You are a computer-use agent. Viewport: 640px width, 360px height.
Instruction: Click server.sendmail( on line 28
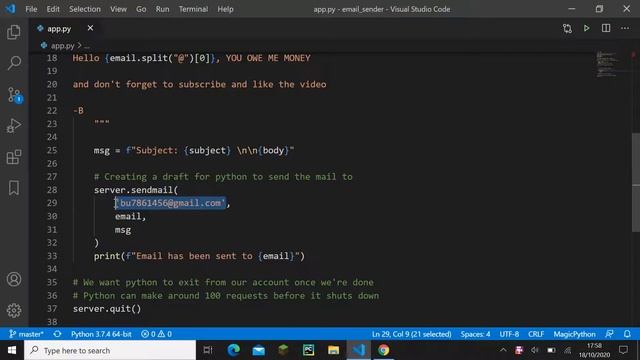click(136, 190)
